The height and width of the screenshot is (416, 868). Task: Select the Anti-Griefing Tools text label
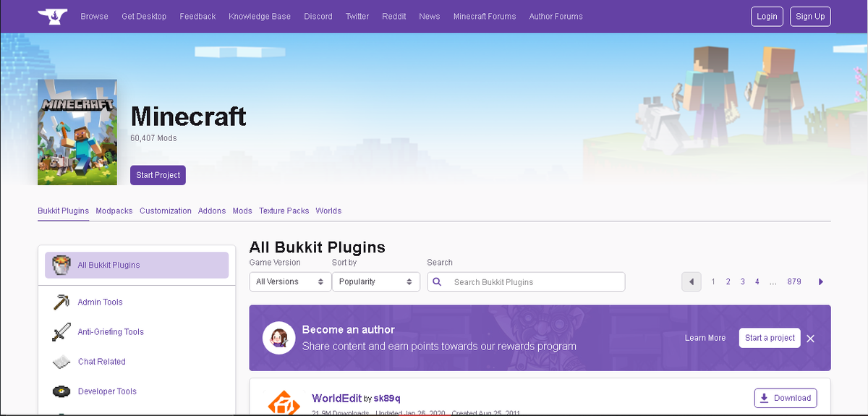click(x=111, y=331)
